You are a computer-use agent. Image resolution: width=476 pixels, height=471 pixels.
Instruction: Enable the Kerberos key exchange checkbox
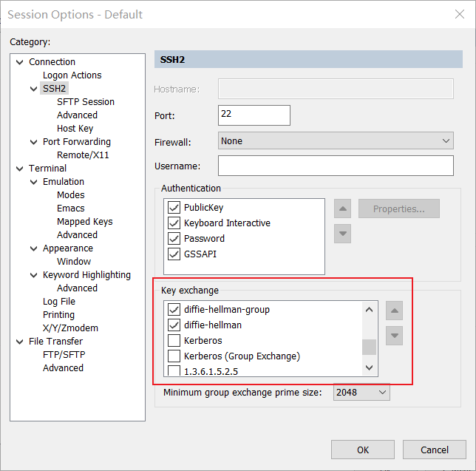[x=174, y=341]
